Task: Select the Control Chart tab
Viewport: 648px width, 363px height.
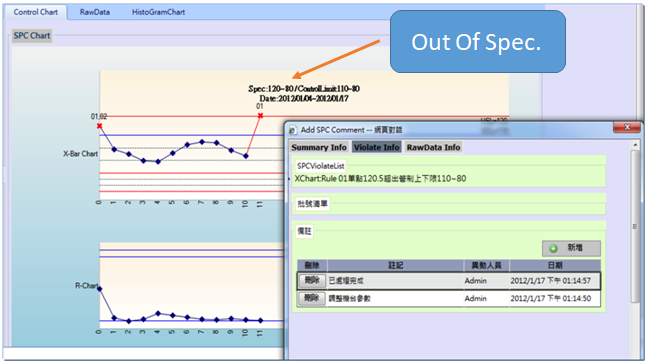Action: click(x=36, y=12)
